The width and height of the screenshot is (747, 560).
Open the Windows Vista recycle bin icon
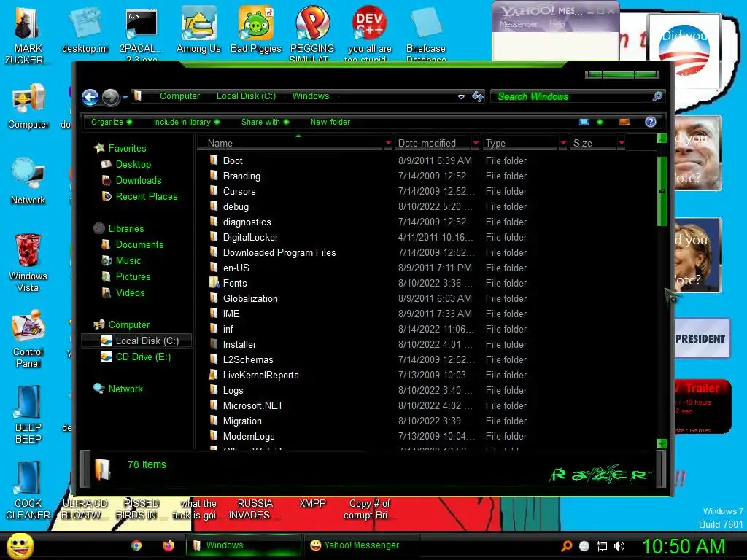(28, 262)
